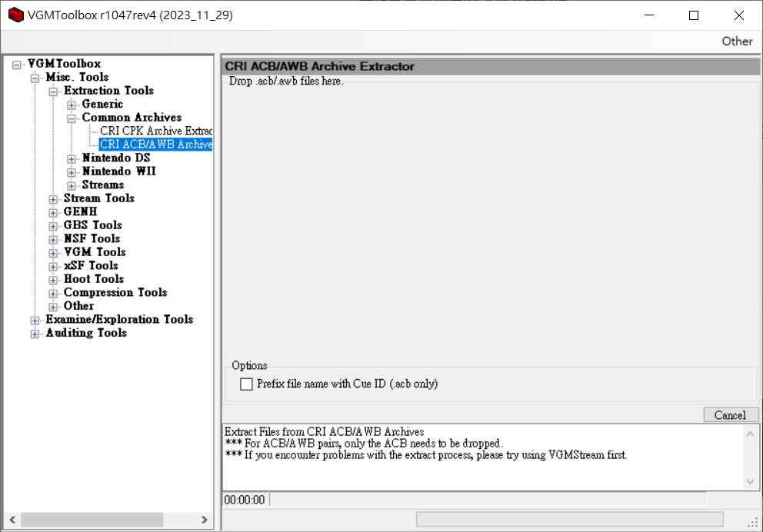
Task: Click the VGMToolbox app icon in title bar
Action: [15, 15]
